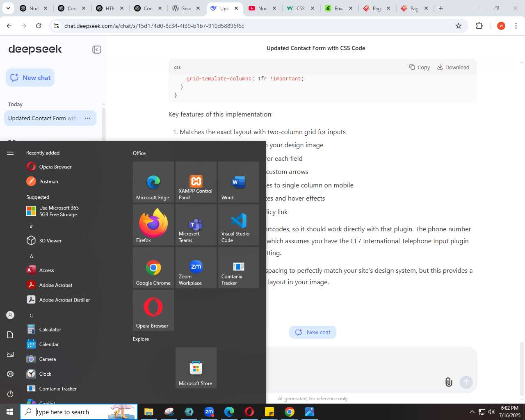
Task: Open Clock from the app list
Action: pos(74,374)
